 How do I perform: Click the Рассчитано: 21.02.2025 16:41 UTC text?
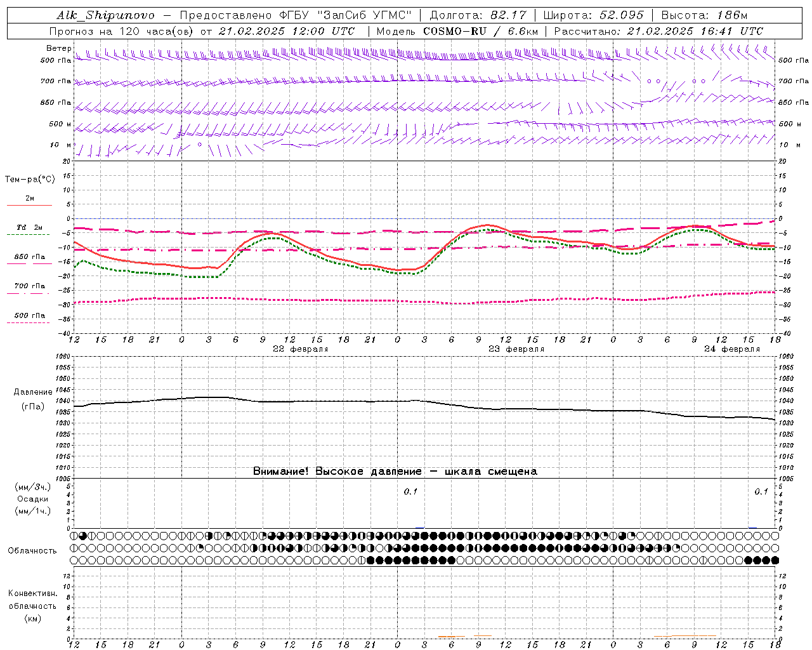click(658, 31)
